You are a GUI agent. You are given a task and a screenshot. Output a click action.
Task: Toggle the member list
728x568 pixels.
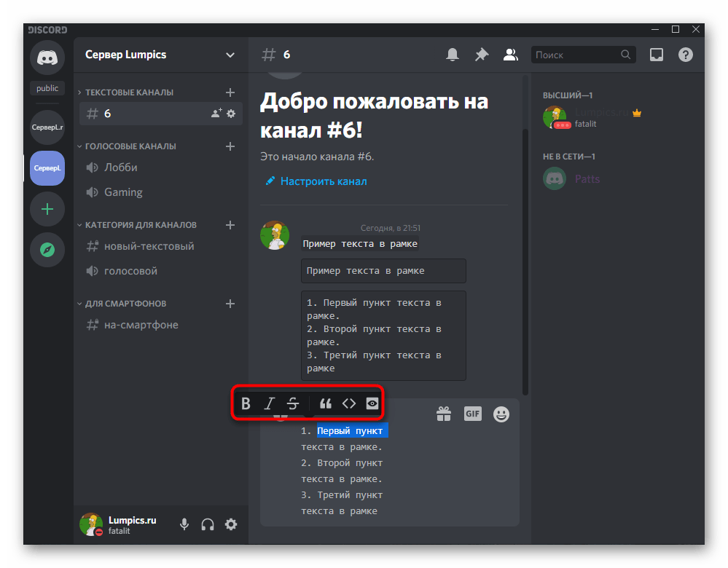point(511,55)
